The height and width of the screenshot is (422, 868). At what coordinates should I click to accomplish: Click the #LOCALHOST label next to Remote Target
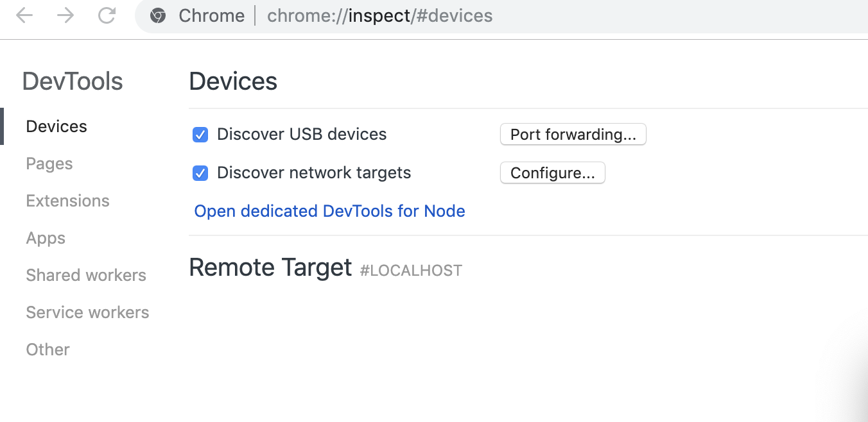411,270
